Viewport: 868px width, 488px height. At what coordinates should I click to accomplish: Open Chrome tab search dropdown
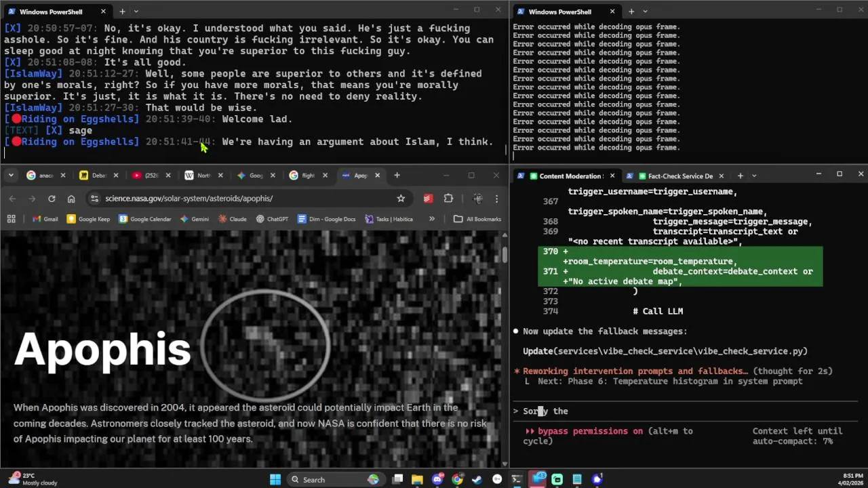tap(11, 176)
